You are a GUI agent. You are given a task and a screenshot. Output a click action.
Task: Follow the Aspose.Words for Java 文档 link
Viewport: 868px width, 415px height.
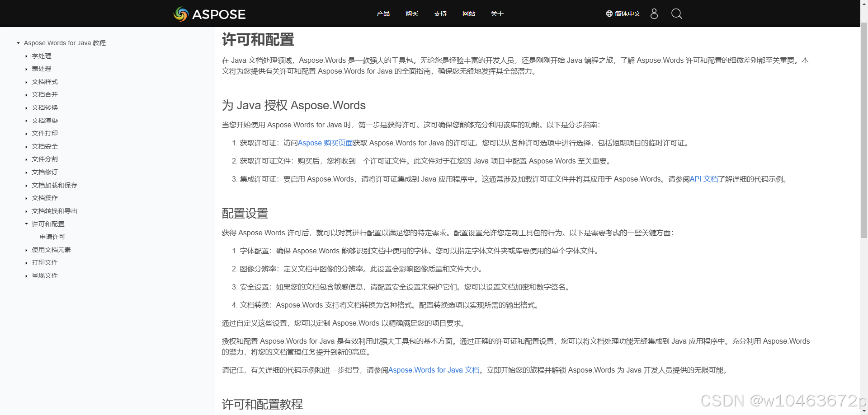point(434,370)
